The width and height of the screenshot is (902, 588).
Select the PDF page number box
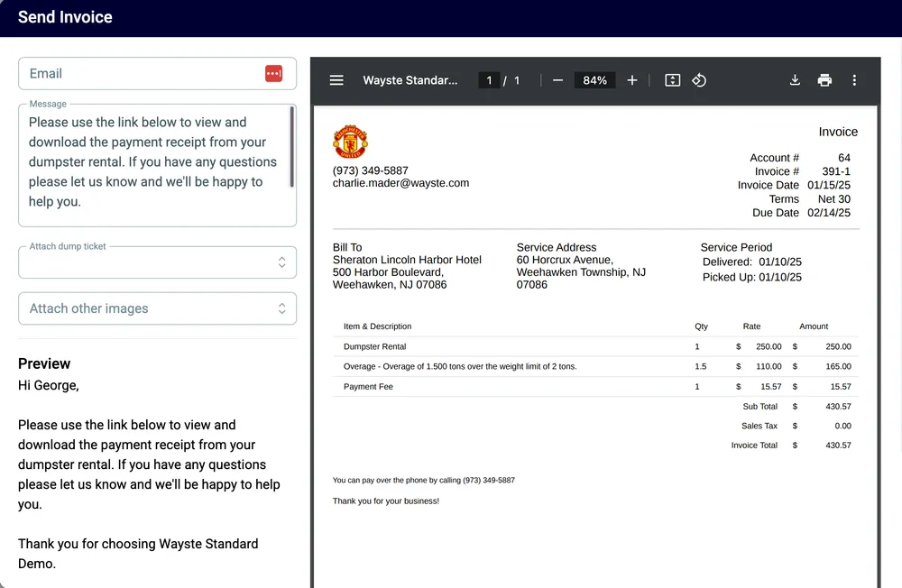point(489,80)
